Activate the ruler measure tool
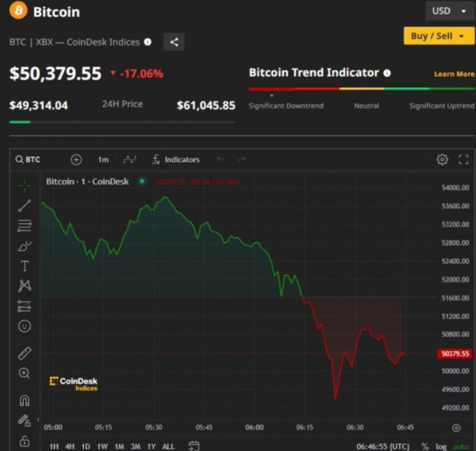This screenshot has height=451, width=476. (x=25, y=353)
